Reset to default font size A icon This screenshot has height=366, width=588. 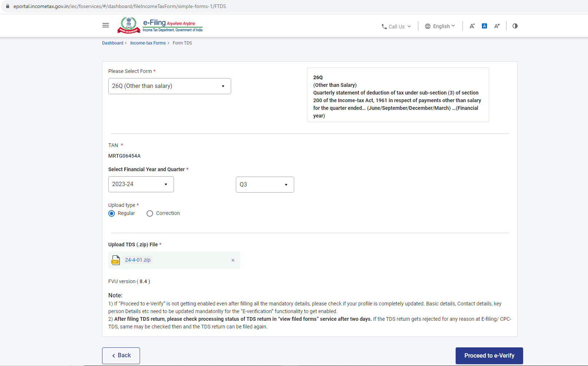point(484,26)
